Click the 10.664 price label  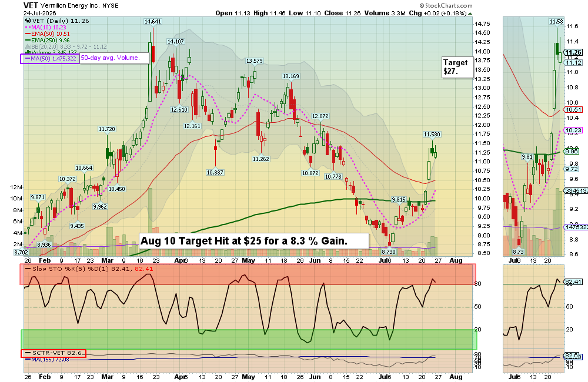point(83,168)
